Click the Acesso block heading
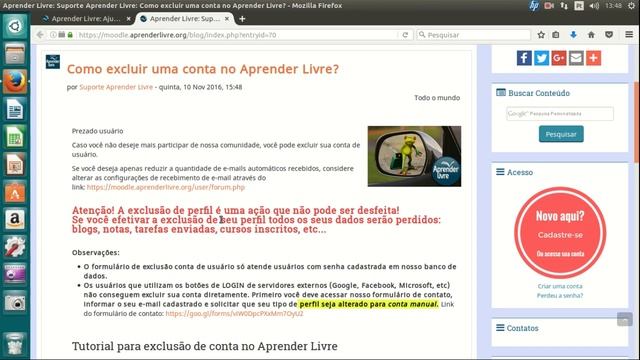 click(x=520, y=172)
